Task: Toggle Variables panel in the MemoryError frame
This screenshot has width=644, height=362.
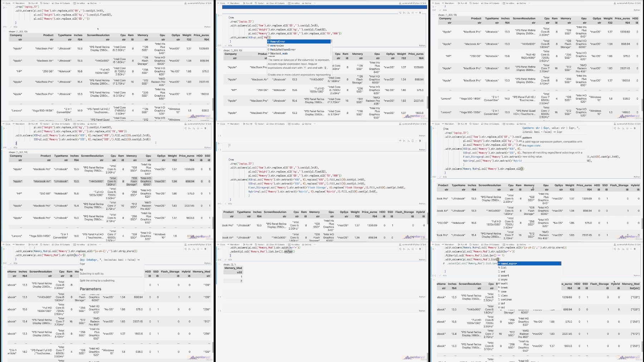Action: click(x=294, y=3)
